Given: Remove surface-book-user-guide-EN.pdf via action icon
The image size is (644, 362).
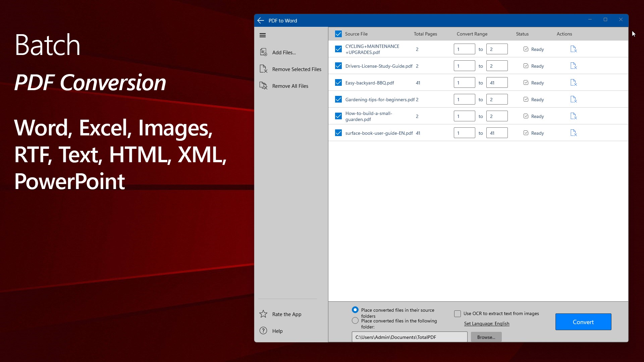Looking at the screenshot, I should tap(574, 133).
